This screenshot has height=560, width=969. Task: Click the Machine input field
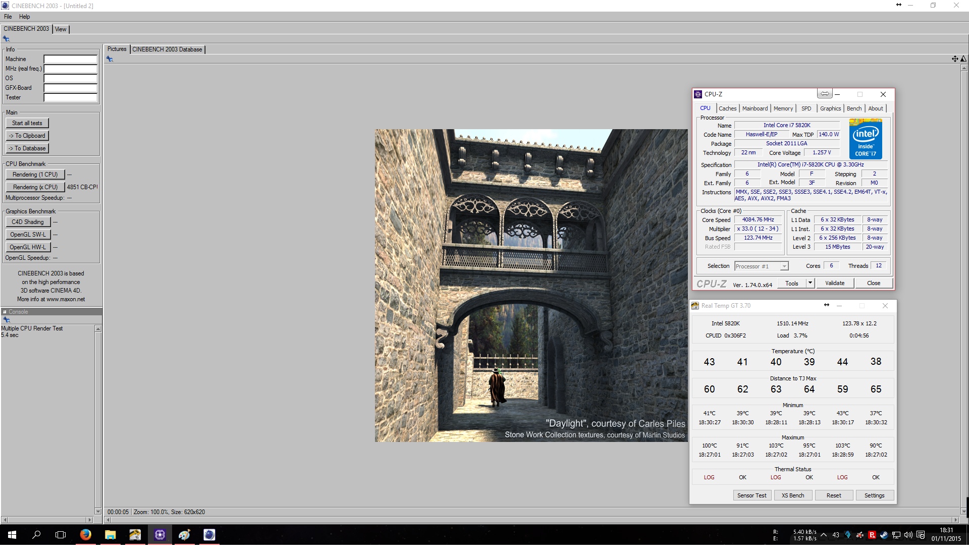coord(71,60)
